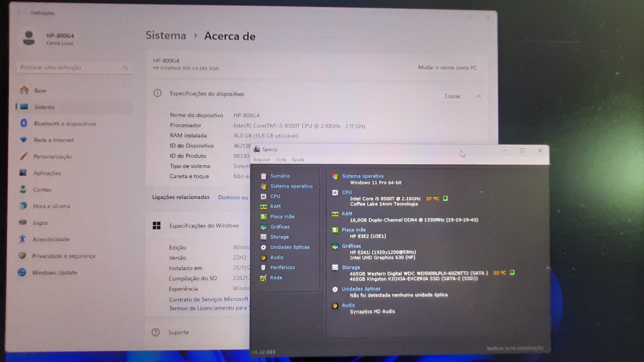Click the Gráficas heading in Speccy summary
644x362 pixels.
click(351, 246)
